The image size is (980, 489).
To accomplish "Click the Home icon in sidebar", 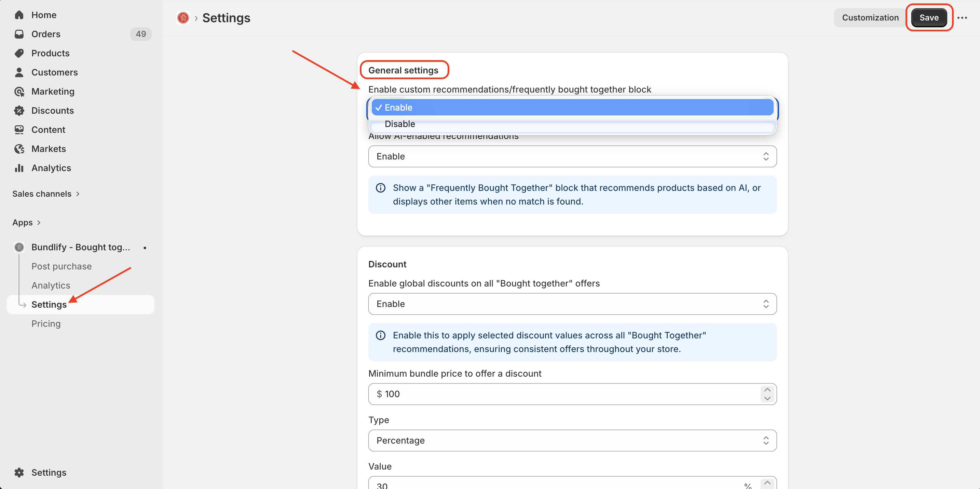I will click(19, 15).
